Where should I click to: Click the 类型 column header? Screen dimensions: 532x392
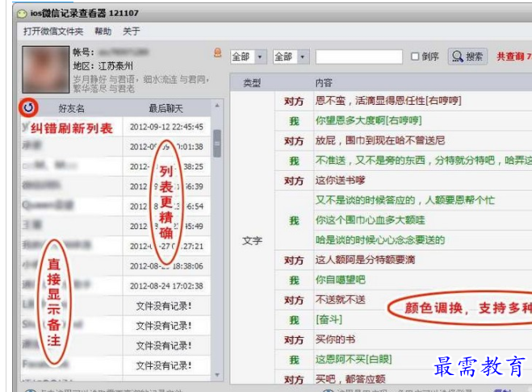coord(252,83)
